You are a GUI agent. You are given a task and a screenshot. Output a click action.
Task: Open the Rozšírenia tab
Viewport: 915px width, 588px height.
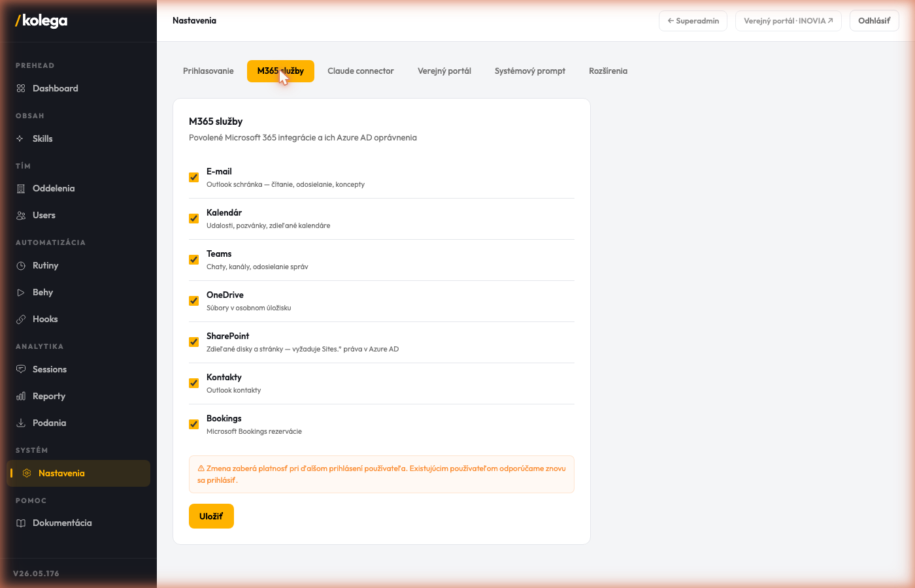click(x=608, y=71)
